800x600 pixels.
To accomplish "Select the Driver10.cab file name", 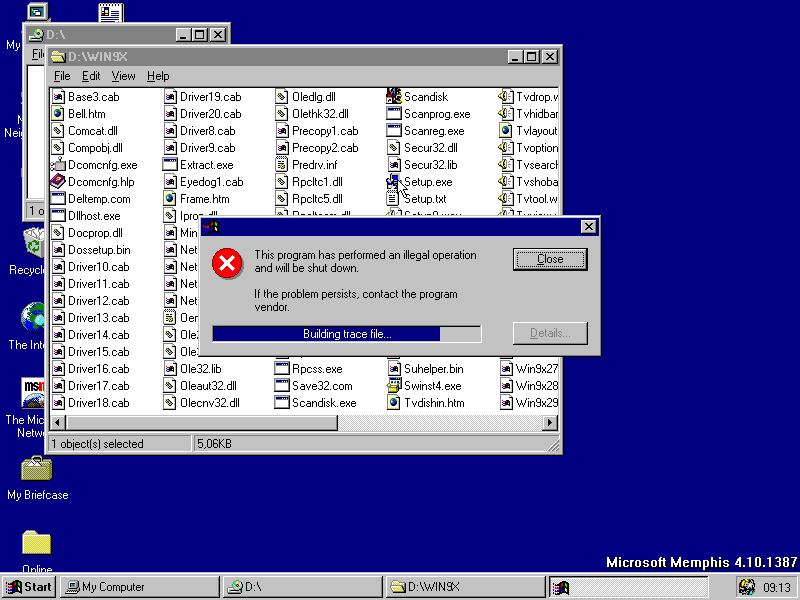I will [99, 267].
